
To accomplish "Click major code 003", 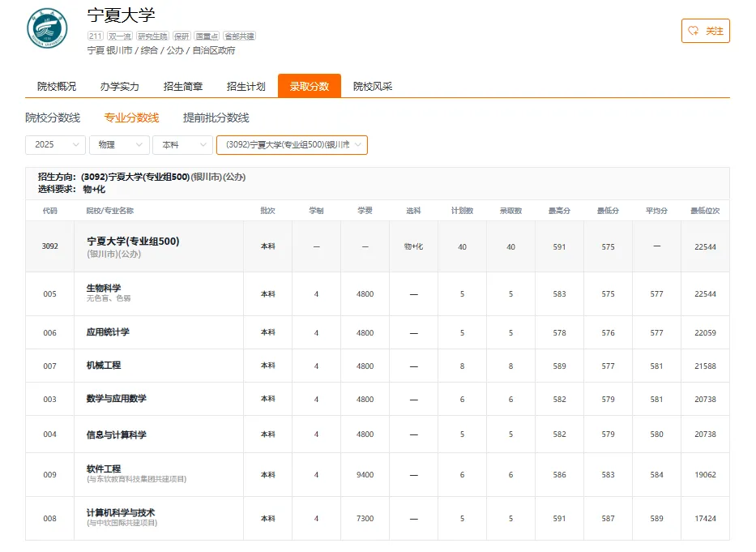I will coord(49,400).
